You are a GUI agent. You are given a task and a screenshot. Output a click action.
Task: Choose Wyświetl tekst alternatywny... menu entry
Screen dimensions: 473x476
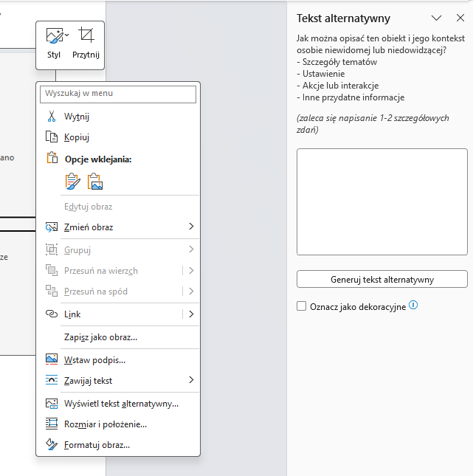click(118, 404)
